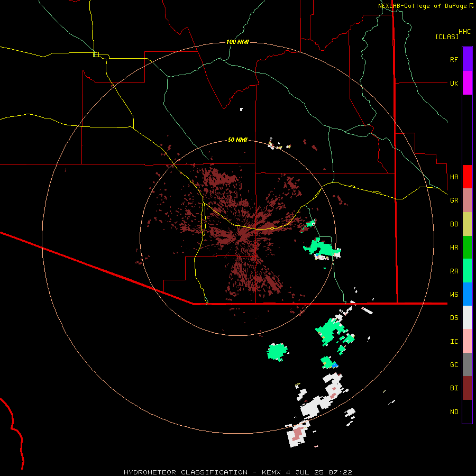The width and height of the screenshot is (476, 476).
Task: Click the WS legend label
Action: [x=454, y=295]
